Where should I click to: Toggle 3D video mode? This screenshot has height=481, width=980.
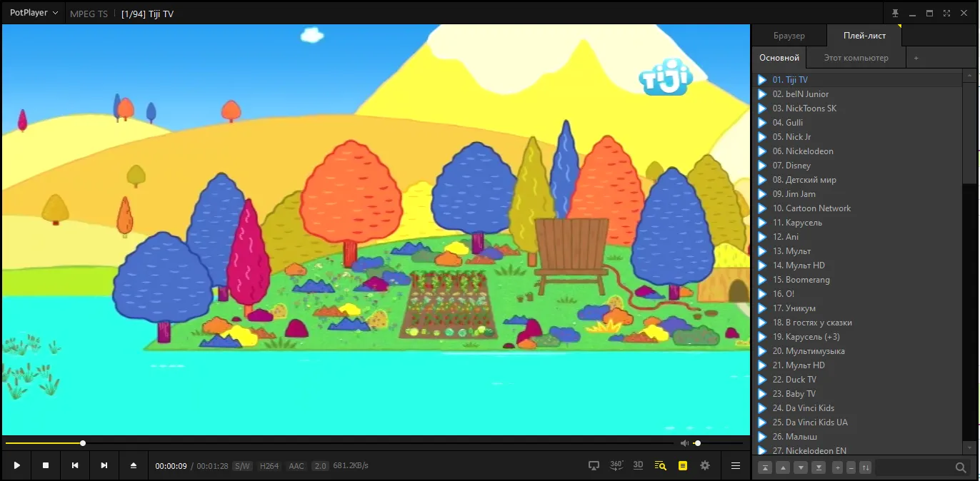[639, 465]
